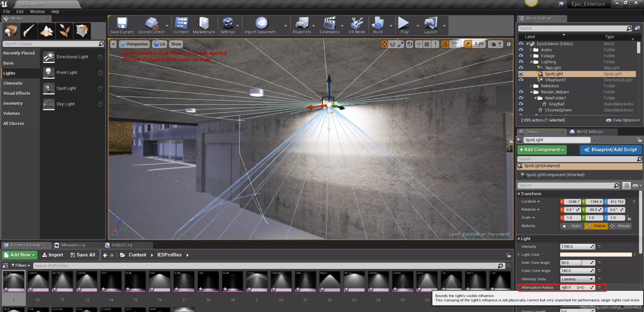Select the rotate gizmo tool in viewport
The image size is (644, 312).
tap(392, 44)
